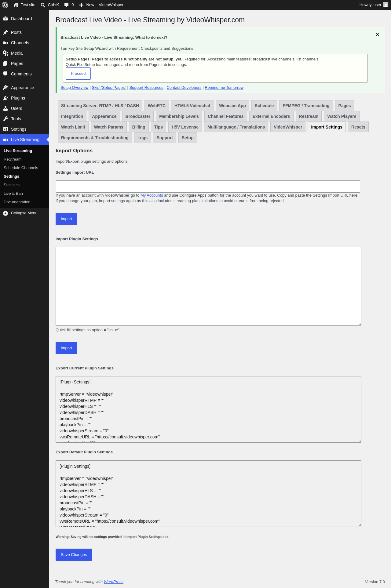
Task: Open the comments bubble icon in admin bar
Action: [66, 5]
